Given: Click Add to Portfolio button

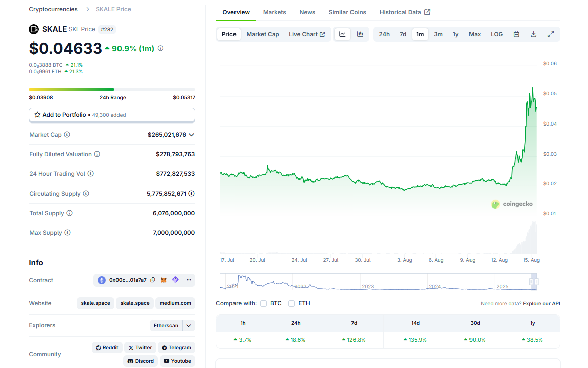Looking at the screenshot, I should click(112, 115).
